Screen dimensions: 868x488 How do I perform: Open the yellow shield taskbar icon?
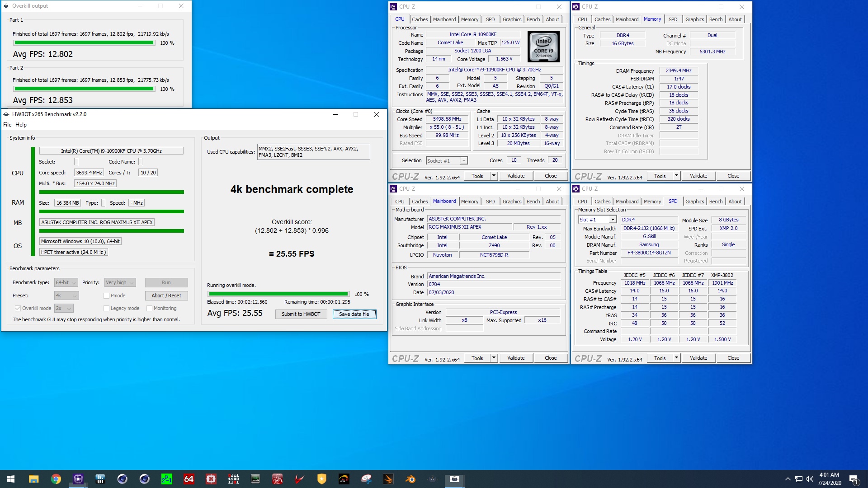[322, 479]
